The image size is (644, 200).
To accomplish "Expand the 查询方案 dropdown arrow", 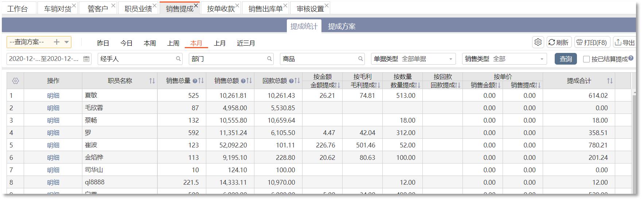I will pos(67,42).
